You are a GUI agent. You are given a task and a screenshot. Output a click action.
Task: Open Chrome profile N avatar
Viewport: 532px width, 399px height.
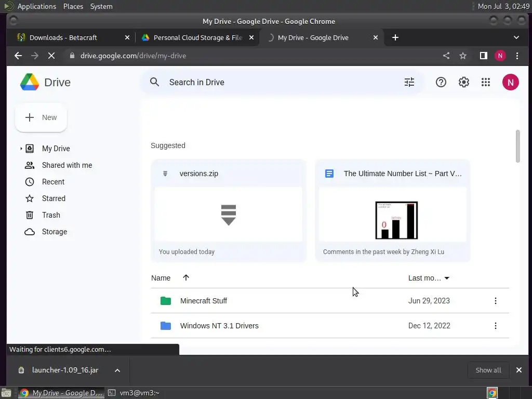pos(500,56)
